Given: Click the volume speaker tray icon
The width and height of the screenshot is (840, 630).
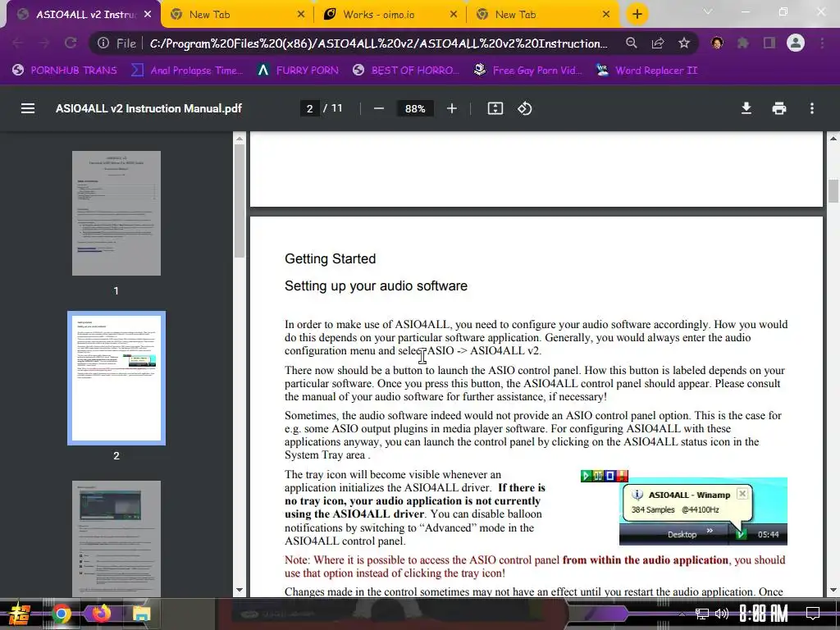Looking at the screenshot, I should click(x=722, y=614).
